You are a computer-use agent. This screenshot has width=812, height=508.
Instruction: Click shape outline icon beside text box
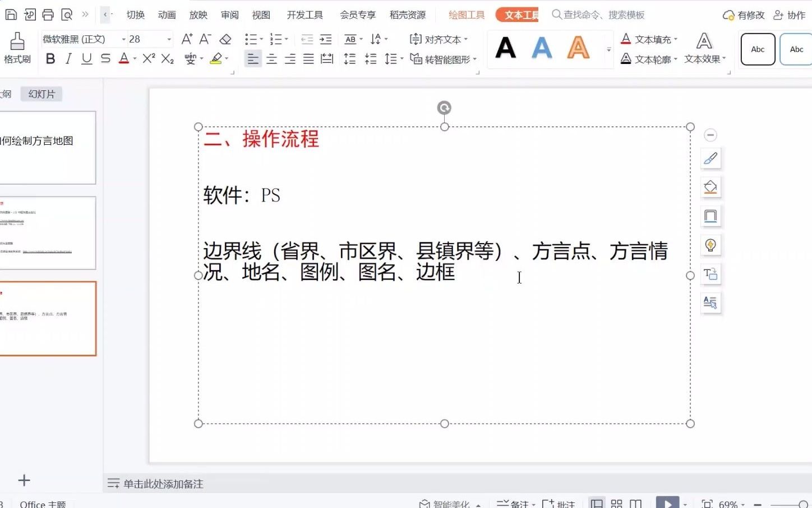[710, 216]
